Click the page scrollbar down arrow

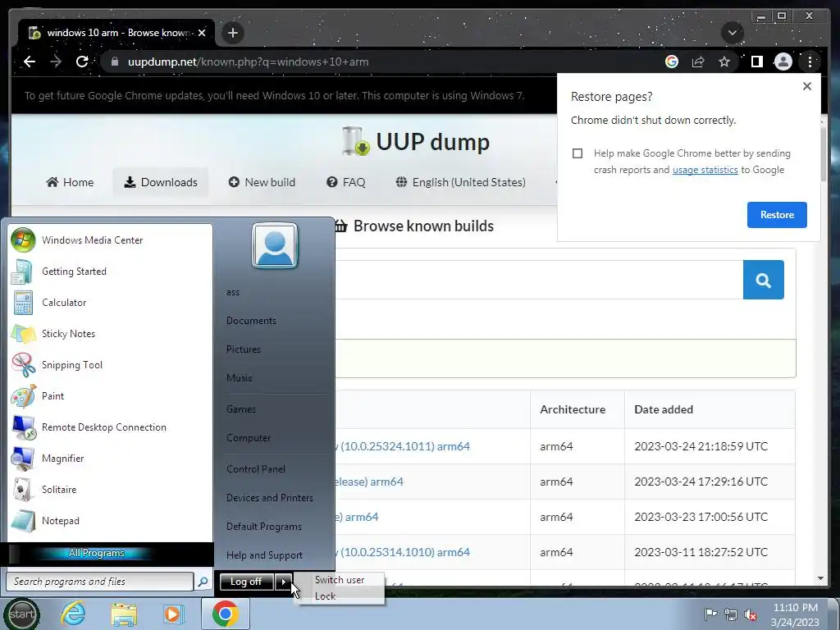(x=820, y=578)
